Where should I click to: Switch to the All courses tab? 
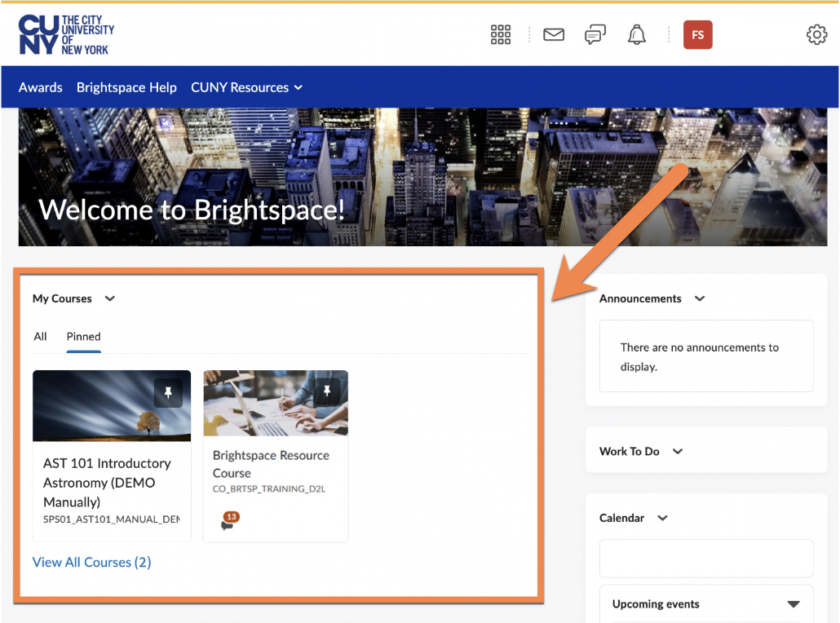pyautogui.click(x=40, y=337)
